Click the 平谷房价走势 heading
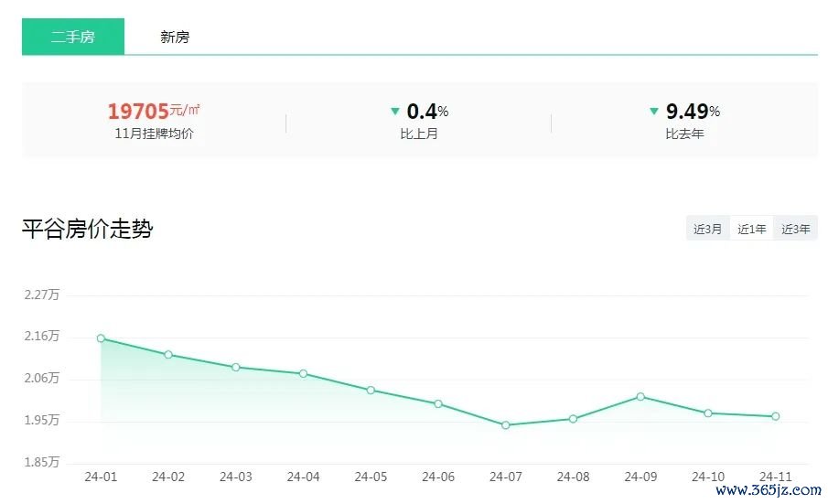Image resolution: width=828 pixels, height=504 pixels. click(88, 229)
